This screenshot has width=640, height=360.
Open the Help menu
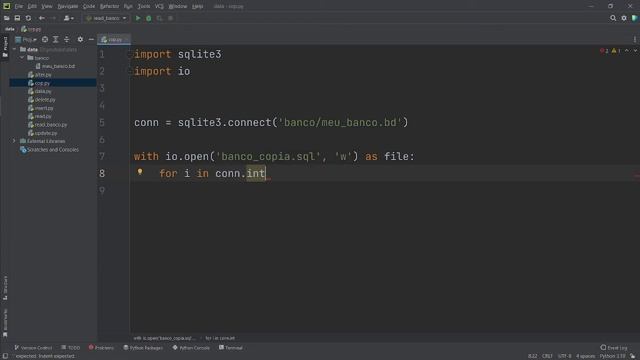[x=198, y=7]
